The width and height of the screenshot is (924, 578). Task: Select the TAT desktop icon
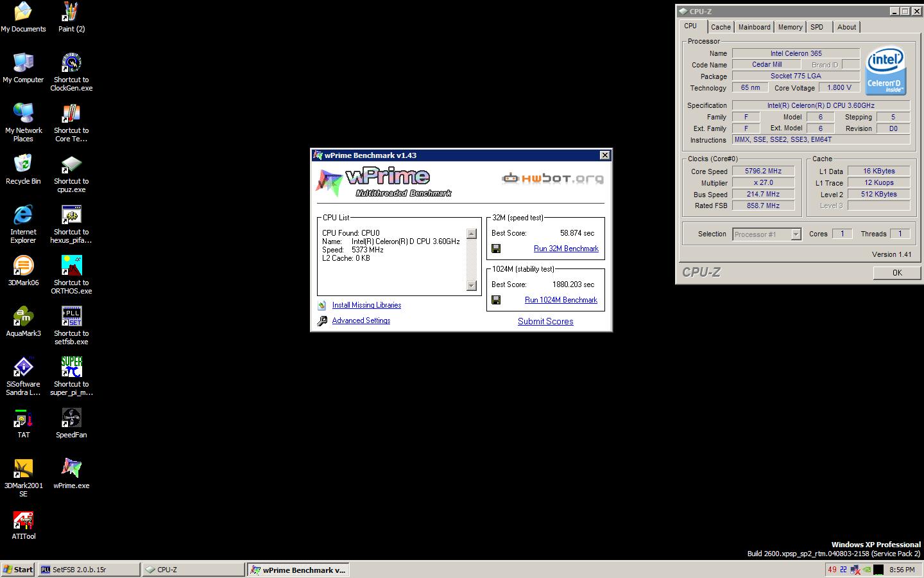(x=23, y=423)
